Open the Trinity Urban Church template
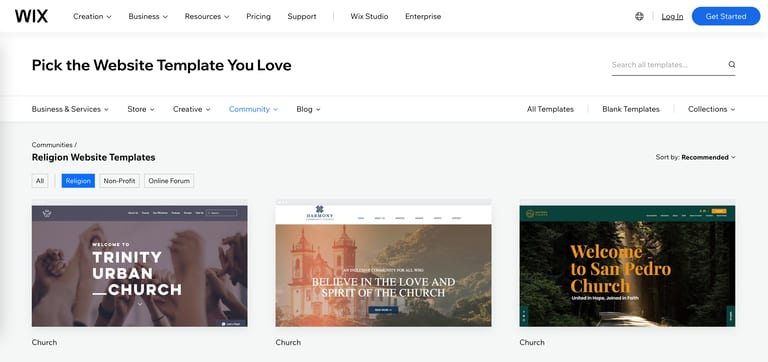 pyautogui.click(x=140, y=266)
